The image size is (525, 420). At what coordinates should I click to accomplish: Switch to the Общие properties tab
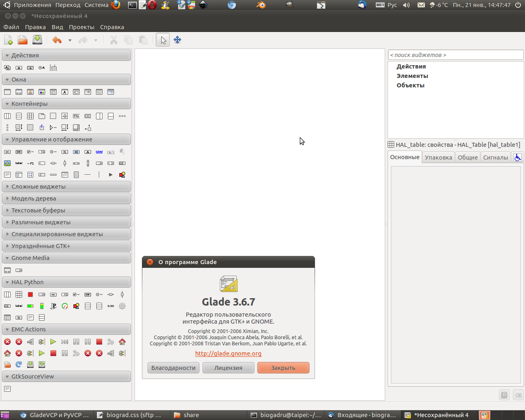468,157
